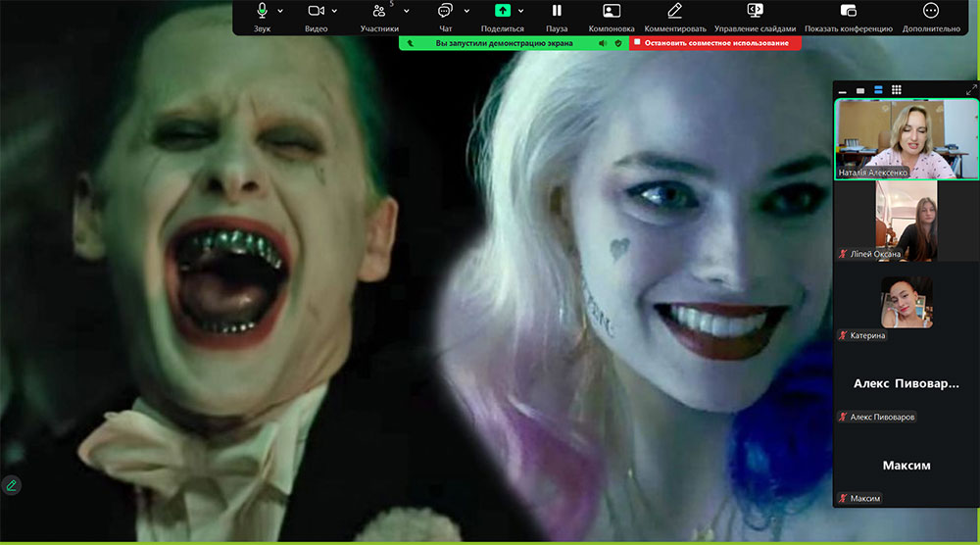Expand video options arrow beside Видео
Viewport: 980px width, 545px height.
(334, 11)
